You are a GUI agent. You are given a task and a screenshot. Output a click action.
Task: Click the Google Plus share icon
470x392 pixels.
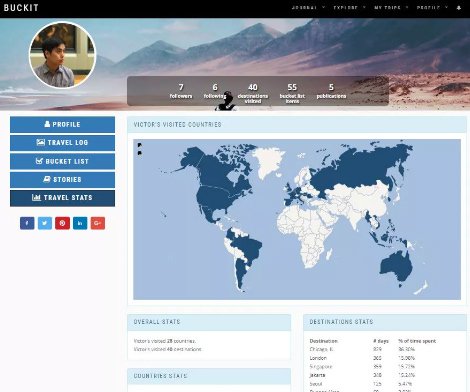click(x=98, y=223)
